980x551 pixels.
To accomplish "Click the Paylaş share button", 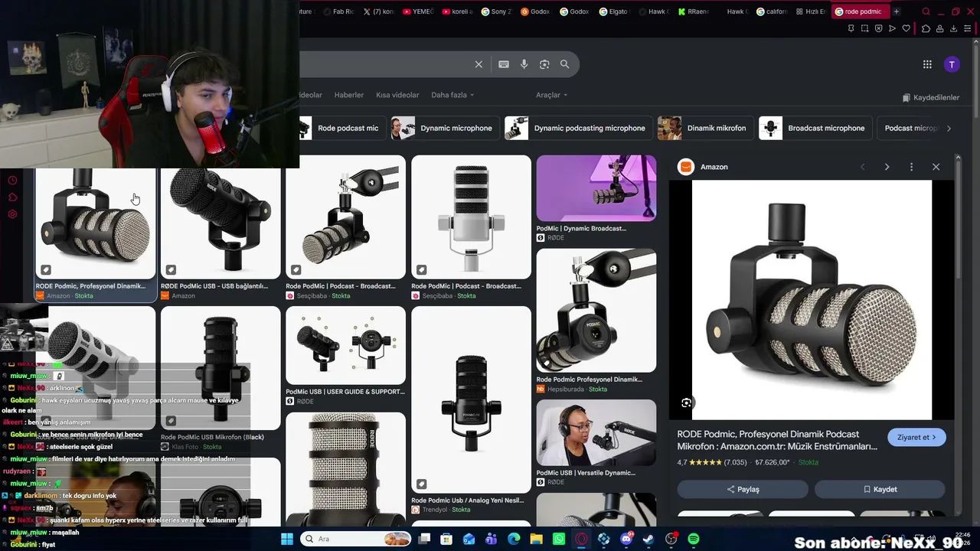I will 743,489.
